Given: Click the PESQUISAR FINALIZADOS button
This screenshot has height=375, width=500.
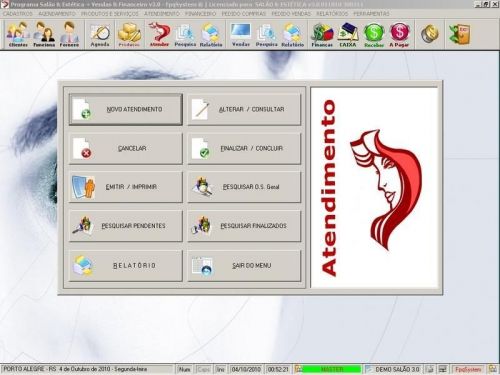Looking at the screenshot, I should 244,226.
